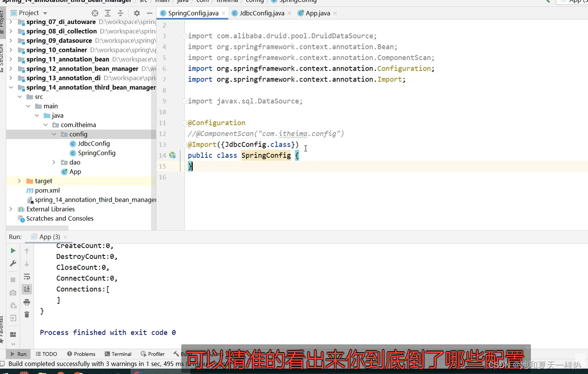The image size is (588, 374).
Task: Close the JdbcConfig.java tab
Action: (x=289, y=14)
